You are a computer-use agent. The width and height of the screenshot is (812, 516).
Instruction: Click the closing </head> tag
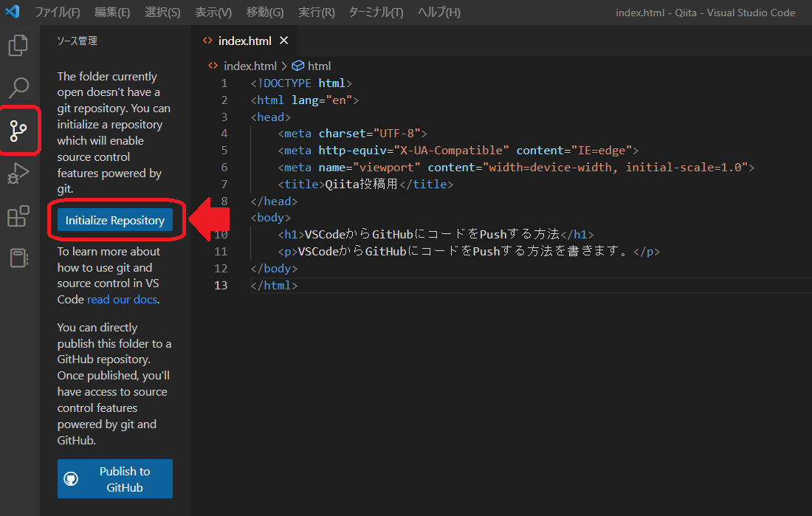[x=274, y=201]
